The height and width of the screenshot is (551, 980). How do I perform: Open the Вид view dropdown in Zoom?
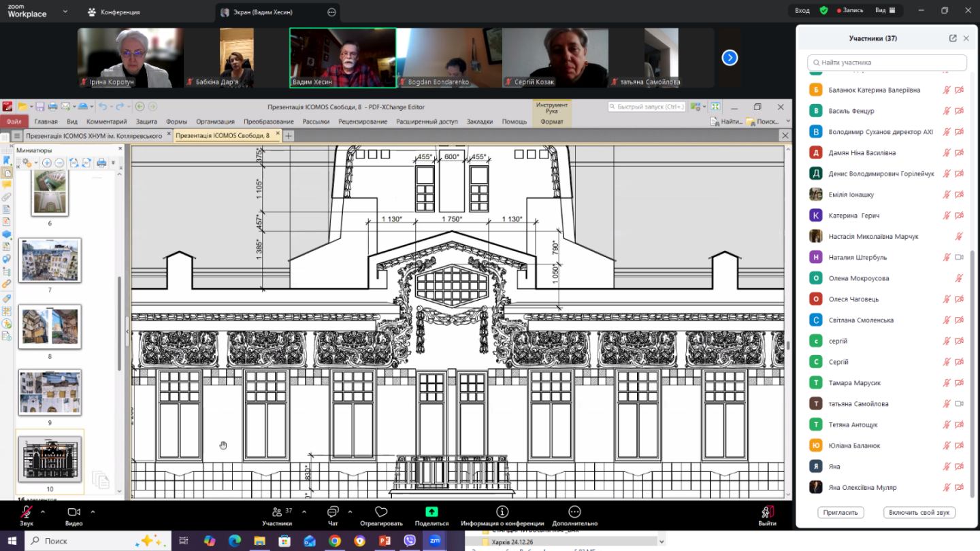[x=885, y=10]
